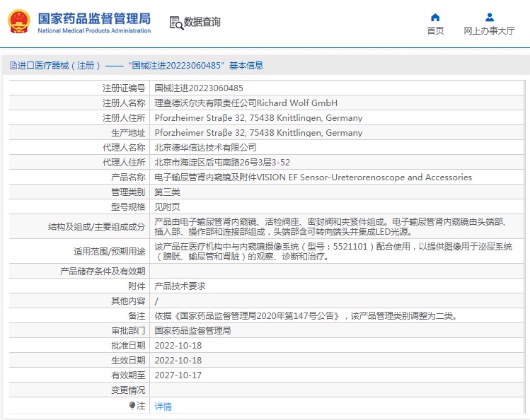
Task: Select the 注册人住所 address value
Action: [258, 118]
